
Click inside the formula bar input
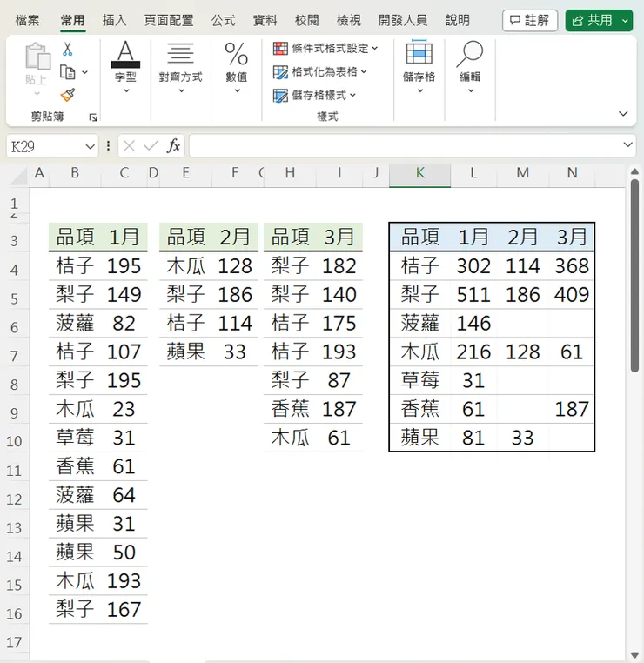coord(406,146)
